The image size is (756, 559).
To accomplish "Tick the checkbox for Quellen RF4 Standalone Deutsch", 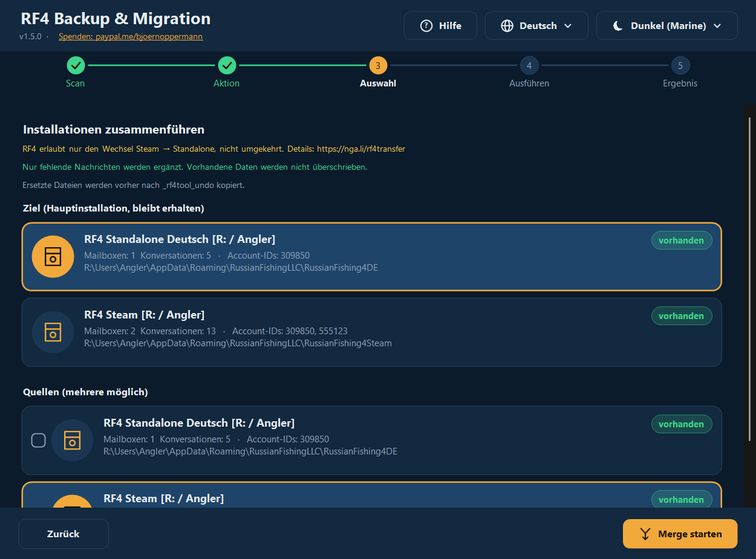I will (38, 441).
